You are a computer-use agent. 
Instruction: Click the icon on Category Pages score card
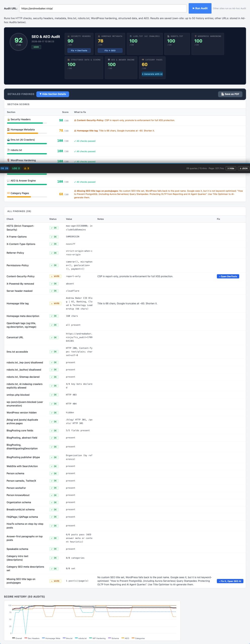(143, 60)
